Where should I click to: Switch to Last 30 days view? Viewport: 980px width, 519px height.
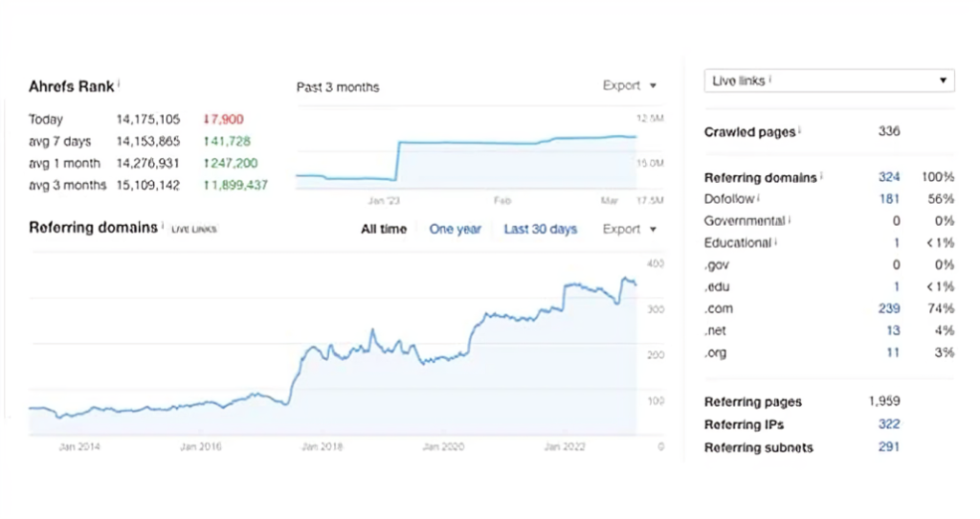[540, 229]
